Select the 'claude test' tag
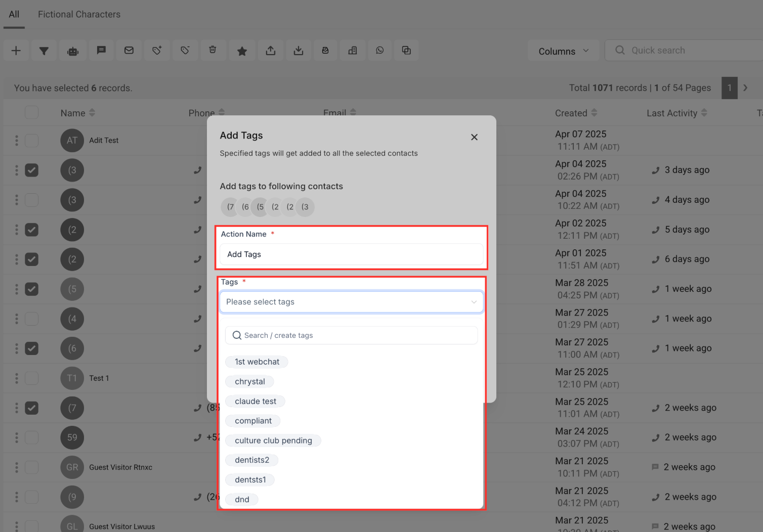 [256, 401]
